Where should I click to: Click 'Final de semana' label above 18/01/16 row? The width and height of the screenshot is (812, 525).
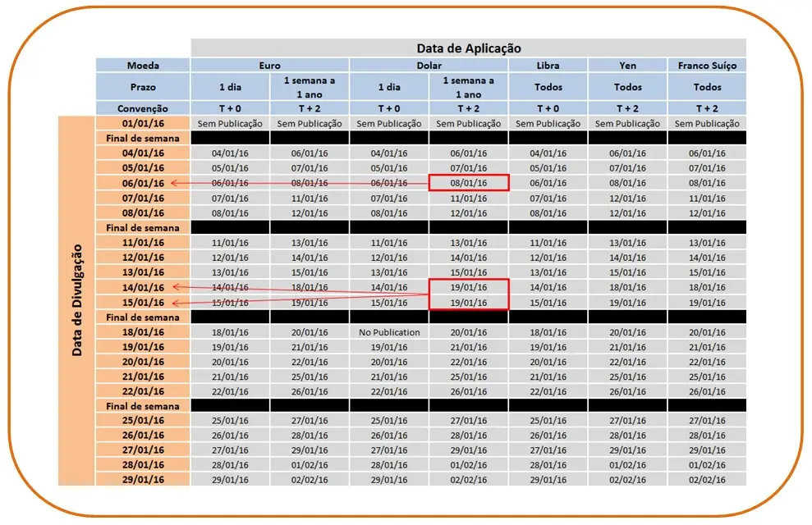point(143,317)
